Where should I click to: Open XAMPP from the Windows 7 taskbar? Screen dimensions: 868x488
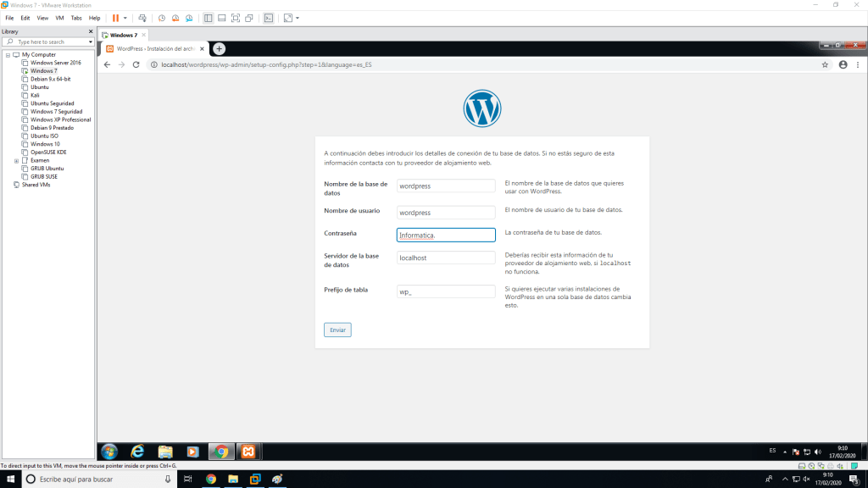247,452
